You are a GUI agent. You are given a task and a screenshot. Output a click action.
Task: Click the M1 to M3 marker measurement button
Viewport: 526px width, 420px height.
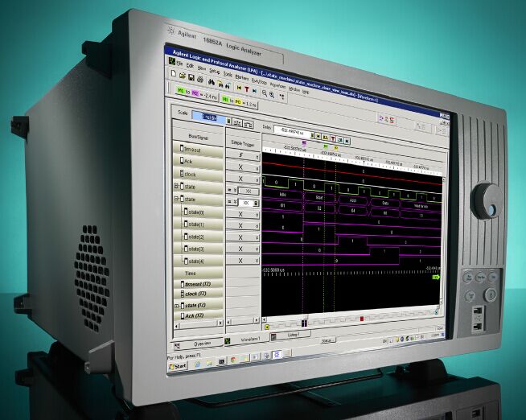coord(239,103)
